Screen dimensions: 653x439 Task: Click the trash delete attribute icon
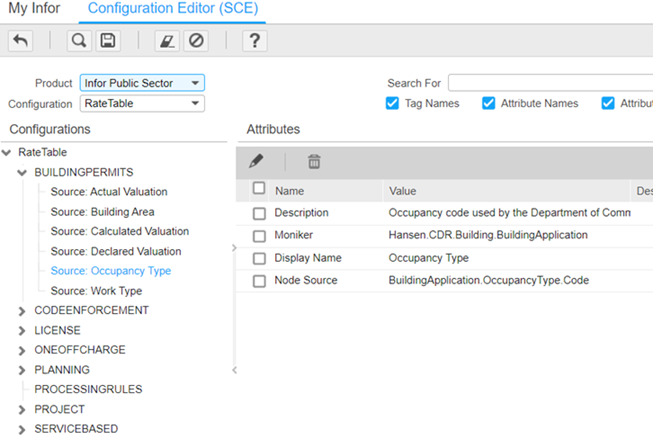(x=314, y=161)
